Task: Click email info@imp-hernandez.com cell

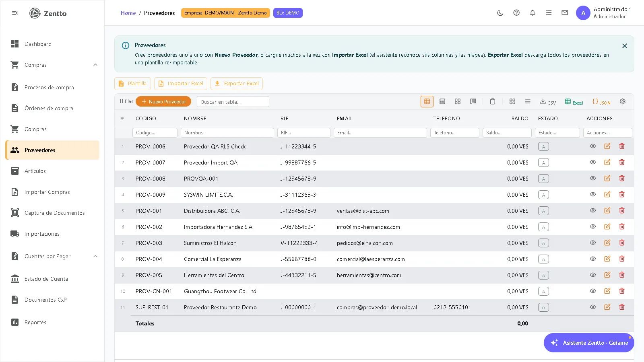Action: click(368, 227)
